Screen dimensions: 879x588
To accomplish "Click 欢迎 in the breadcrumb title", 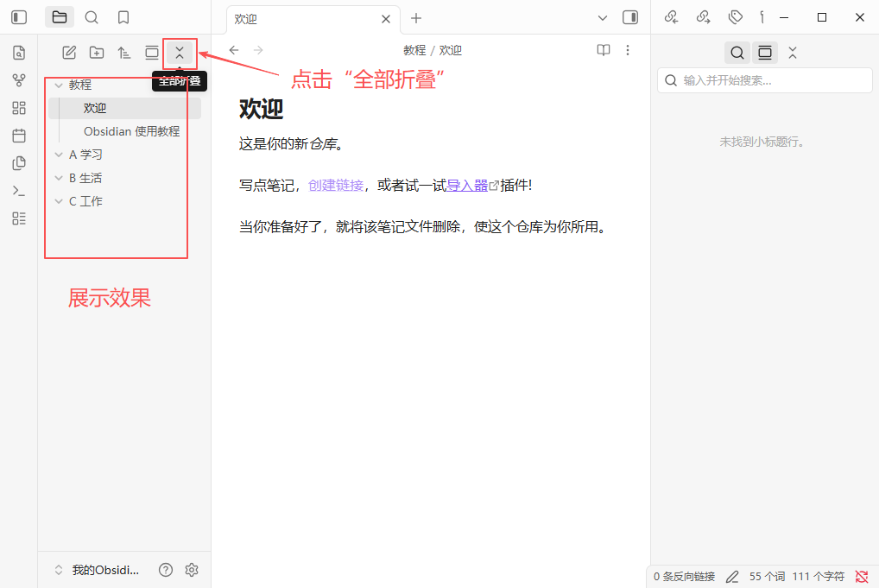I will [x=450, y=50].
